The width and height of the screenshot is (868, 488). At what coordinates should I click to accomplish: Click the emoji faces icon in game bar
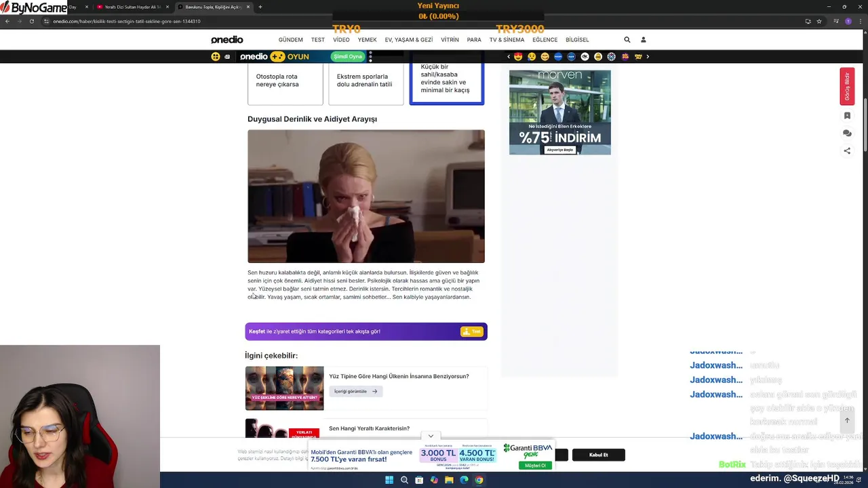coord(216,57)
